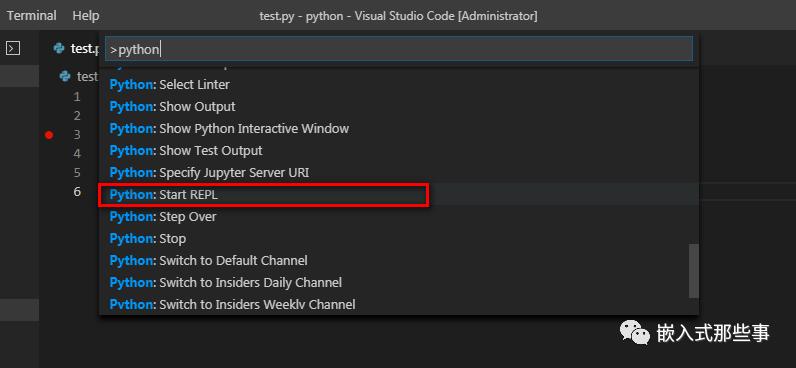Run the Python: Start REPL command

pyautogui.click(x=399, y=195)
